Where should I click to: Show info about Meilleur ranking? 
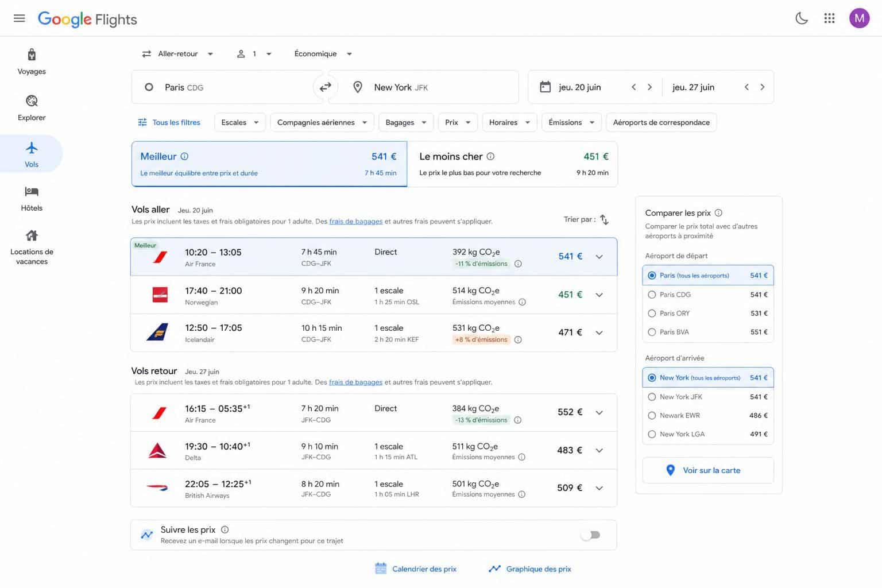coord(184,156)
